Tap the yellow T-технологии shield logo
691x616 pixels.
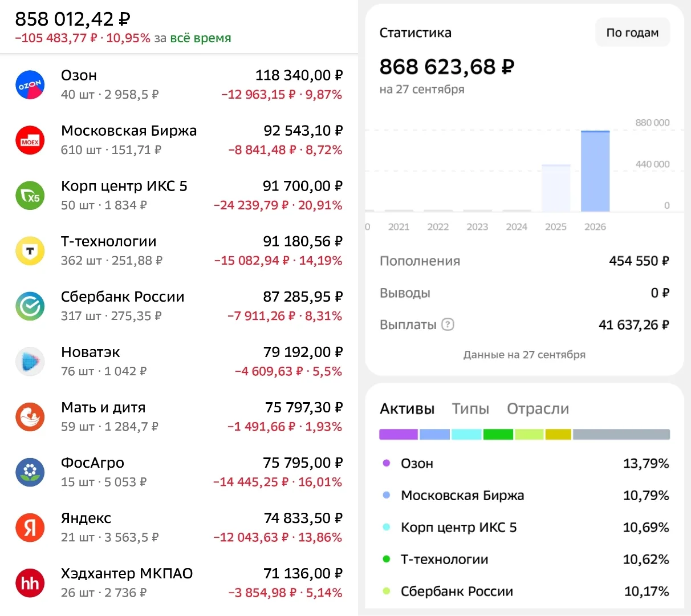point(30,251)
